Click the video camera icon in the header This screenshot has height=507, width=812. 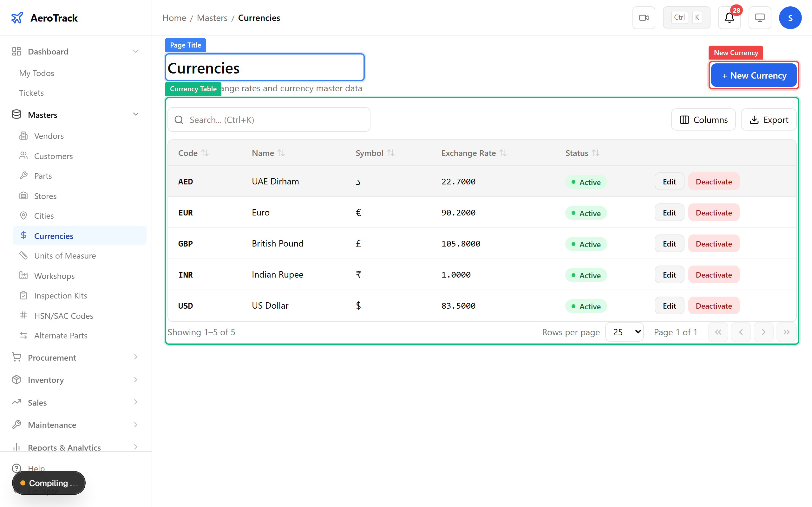pos(644,17)
